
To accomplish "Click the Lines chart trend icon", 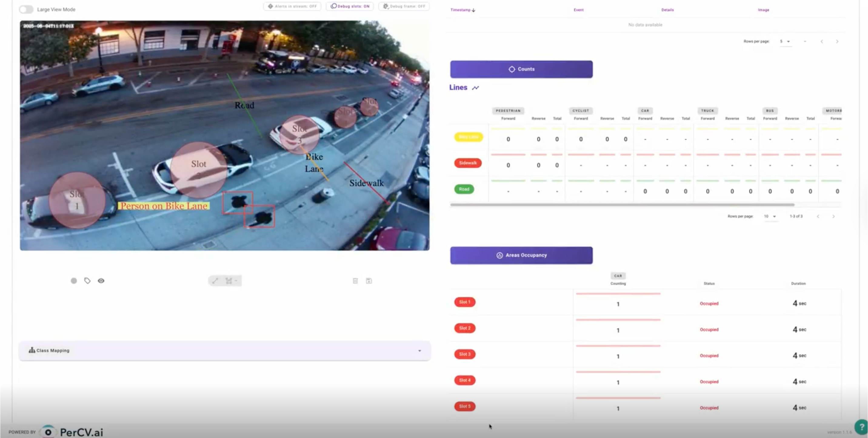I will [x=475, y=88].
